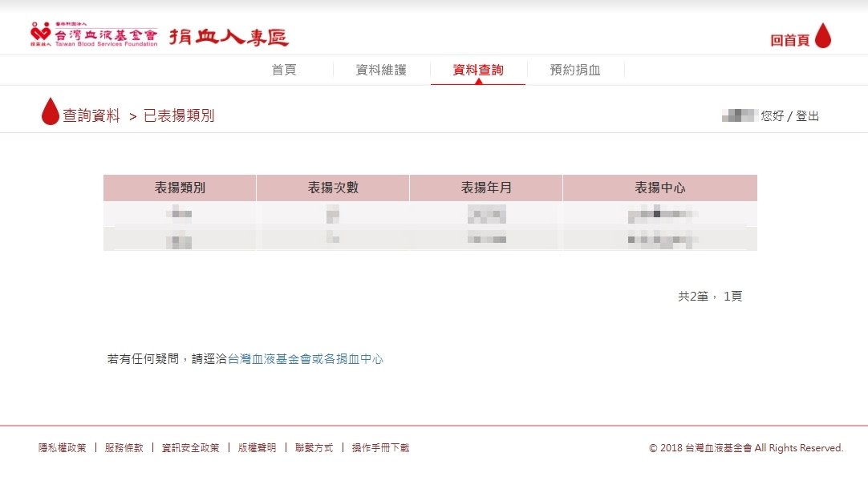Open the 首頁 navigation tab
Image resolution: width=868 pixels, height=493 pixels.
(284, 71)
